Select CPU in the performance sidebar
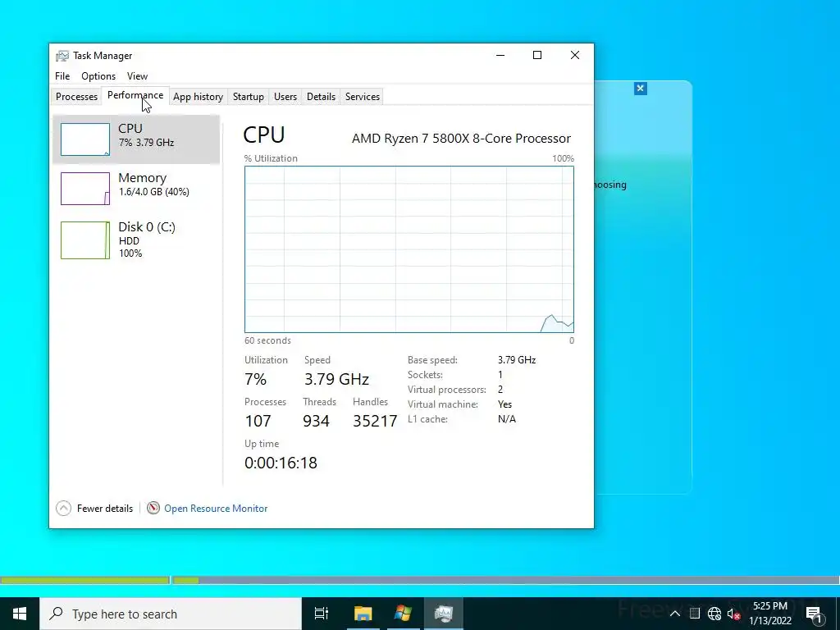This screenshot has height=630, width=840. click(136, 139)
